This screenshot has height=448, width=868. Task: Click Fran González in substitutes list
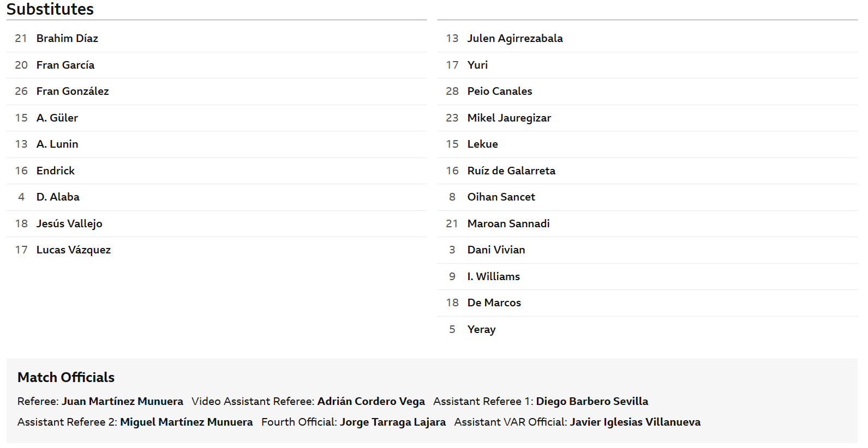tap(216, 92)
